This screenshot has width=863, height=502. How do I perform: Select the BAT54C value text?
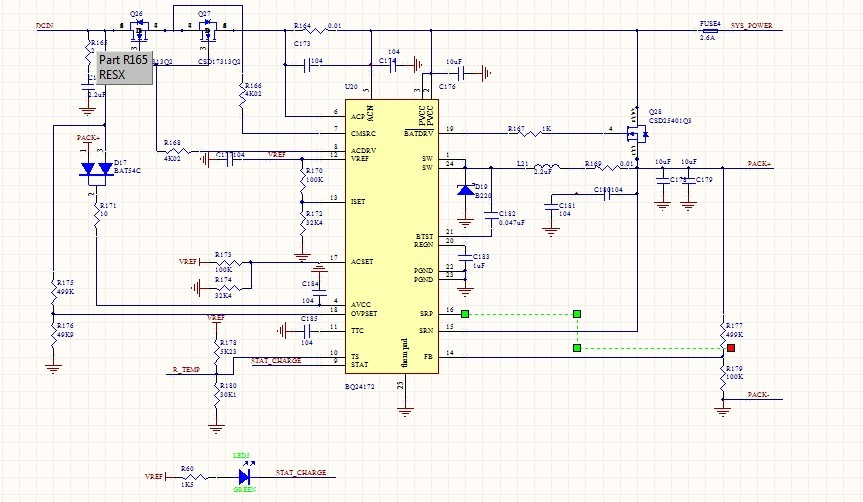(x=127, y=171)
